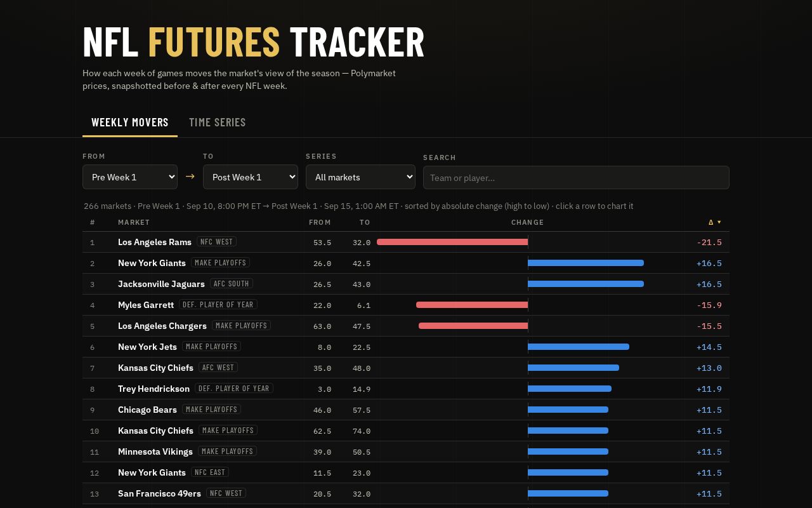Click the Kansas City Chiefs Make Playoffs tag
The height and width of the screenshot is (508, 812).
[228, 431]
